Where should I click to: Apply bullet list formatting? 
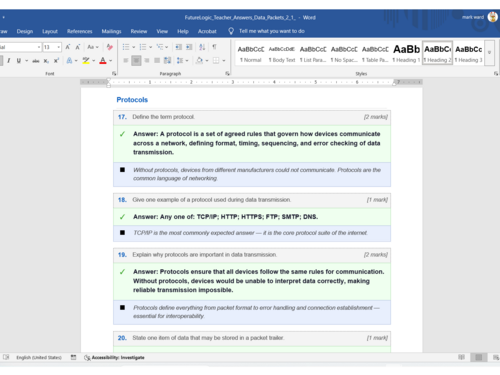126,47
